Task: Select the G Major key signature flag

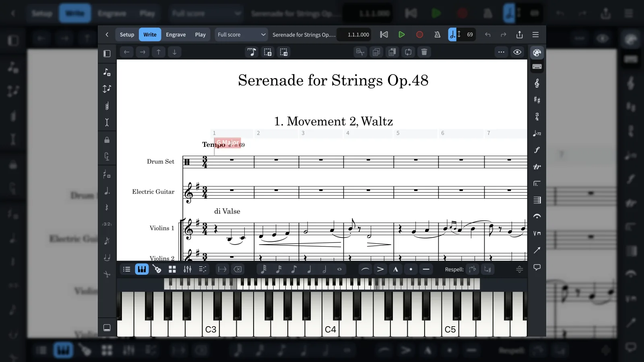Action: [227, 142]
